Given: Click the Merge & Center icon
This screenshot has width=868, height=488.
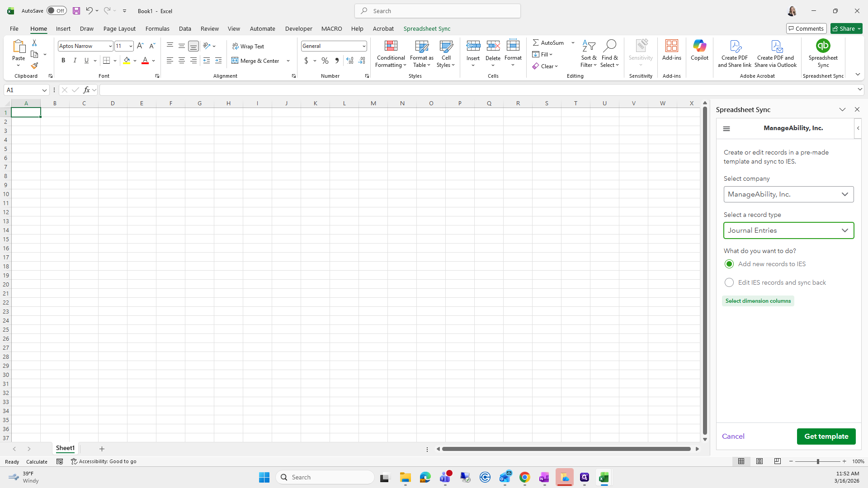Looking at the screenshot, I should pyautogui.click(x=256, y=61).
